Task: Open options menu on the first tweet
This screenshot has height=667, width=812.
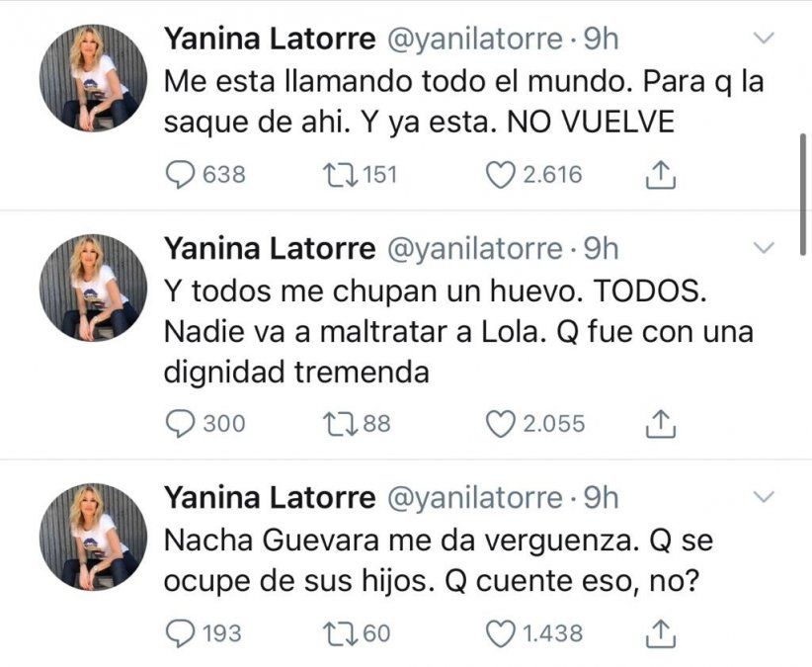Action: 762,37
